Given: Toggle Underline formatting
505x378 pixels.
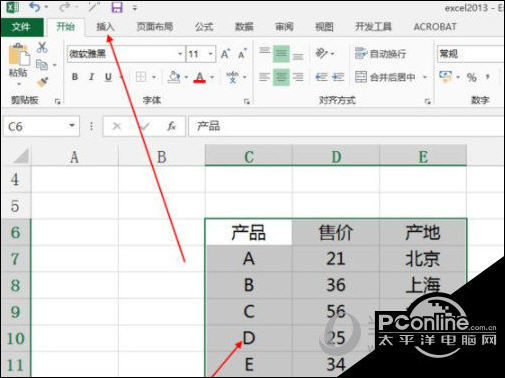Looking at the screenshot, I should coord(108,77).
